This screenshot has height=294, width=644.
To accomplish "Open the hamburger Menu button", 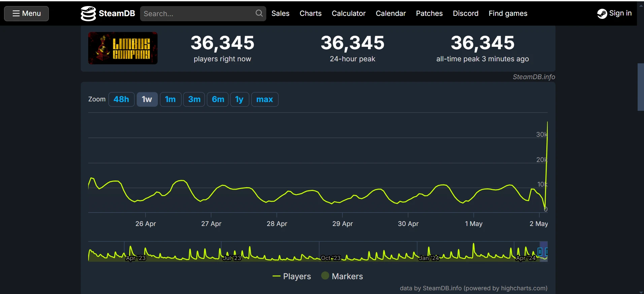I will coord(26,13).
